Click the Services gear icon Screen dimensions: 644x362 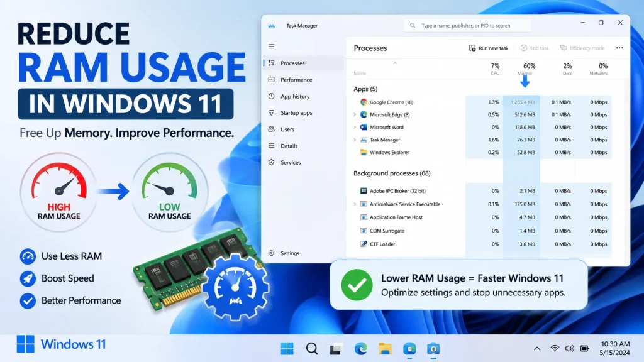point(272,162)
